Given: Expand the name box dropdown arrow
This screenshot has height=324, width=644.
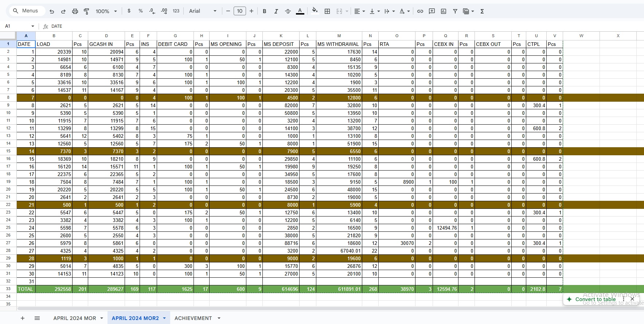Looking at the screenshot, I should pos(33,26).
